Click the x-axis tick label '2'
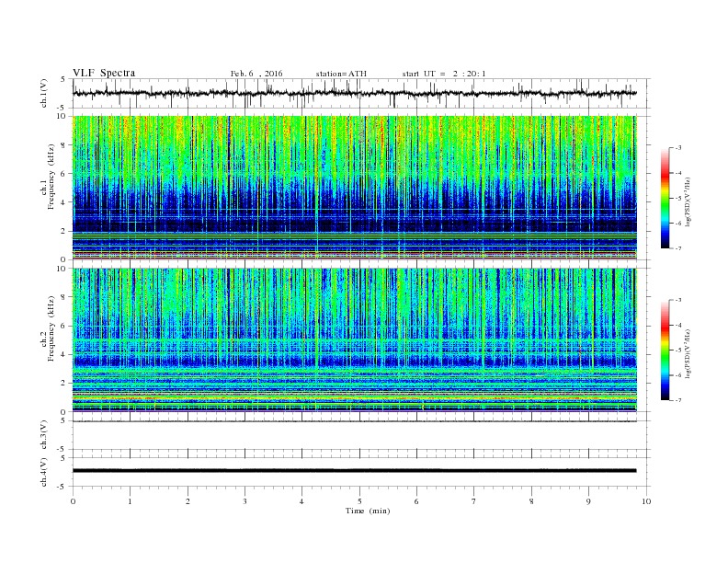 [188, 501]
